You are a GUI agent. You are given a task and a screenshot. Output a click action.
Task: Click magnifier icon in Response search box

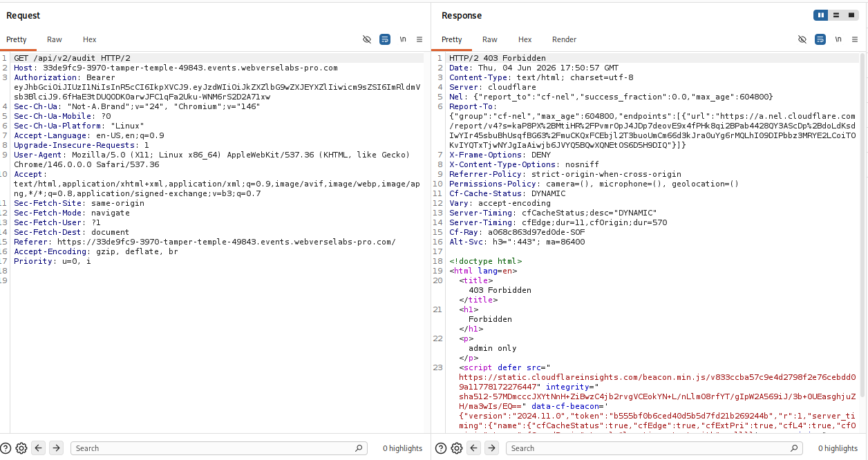click(793, 448)
